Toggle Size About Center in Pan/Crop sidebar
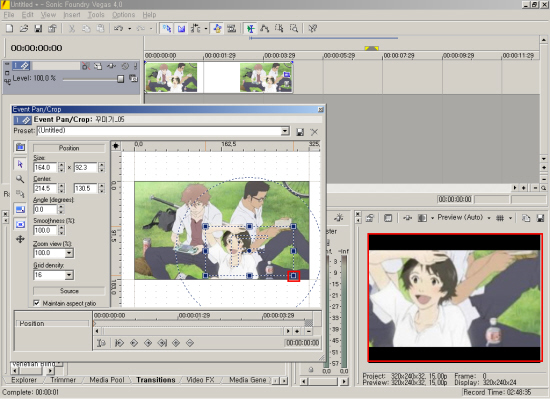Screen dimensions: 550x399 [x=20, y=224]
